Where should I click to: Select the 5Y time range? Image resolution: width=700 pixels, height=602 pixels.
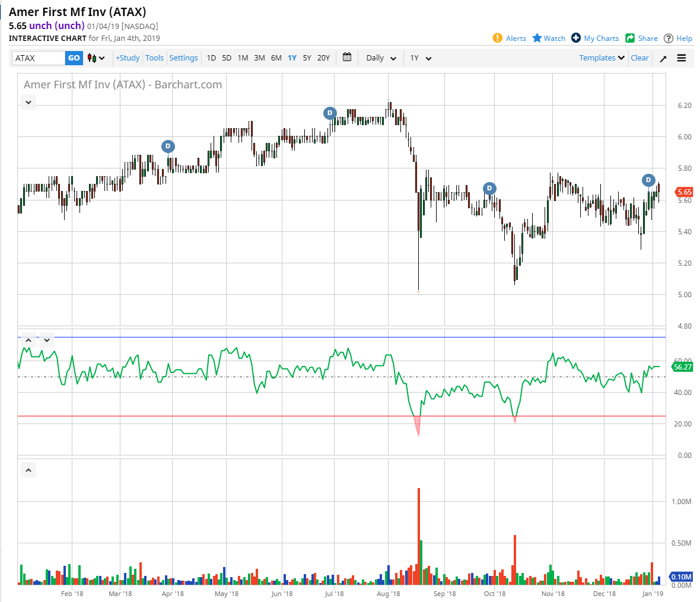pyautogui.click(x=307, y=58)
